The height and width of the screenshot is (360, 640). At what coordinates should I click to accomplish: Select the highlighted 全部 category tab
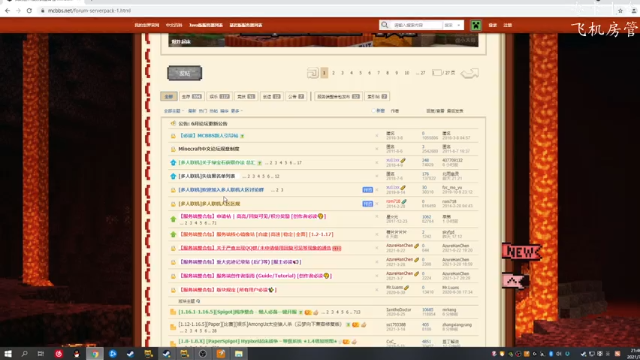[169, 96]
